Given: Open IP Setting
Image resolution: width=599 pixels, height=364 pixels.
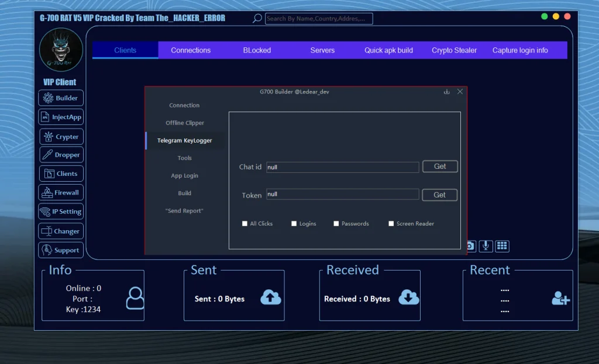Looking at the screenshot, I should [x=60, y=211].
